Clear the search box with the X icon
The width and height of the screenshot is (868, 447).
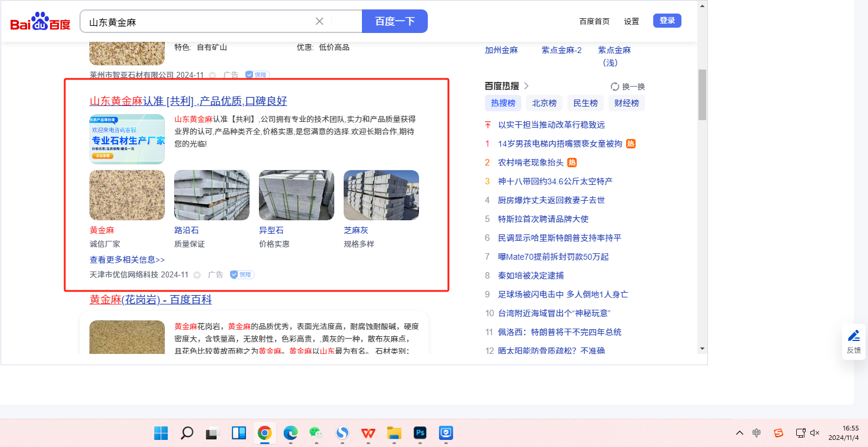tap(320, 21)
